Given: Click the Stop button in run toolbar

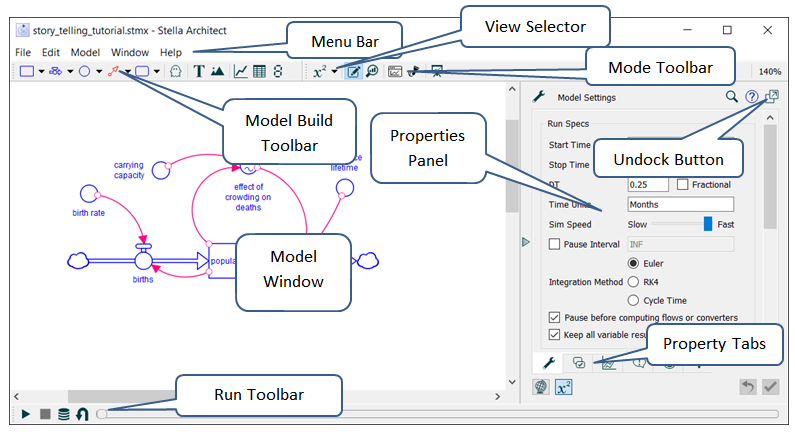Looking at the screenshot, I should tap(45, 414).
